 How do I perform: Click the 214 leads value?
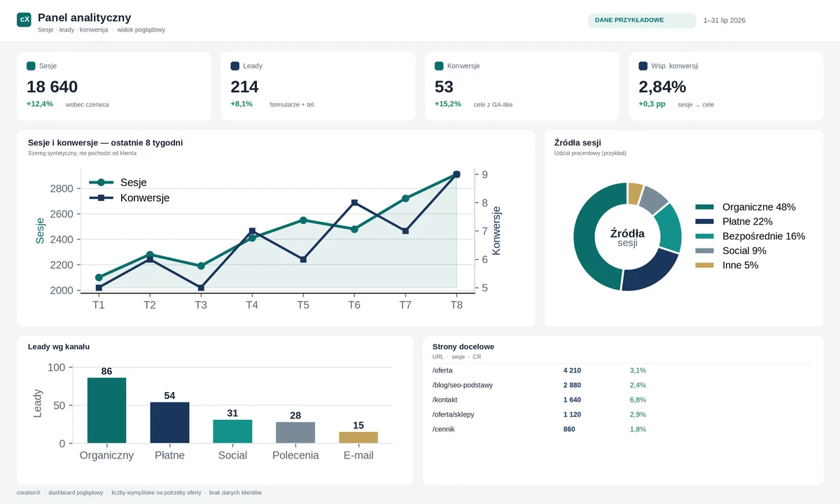point(245,87)
